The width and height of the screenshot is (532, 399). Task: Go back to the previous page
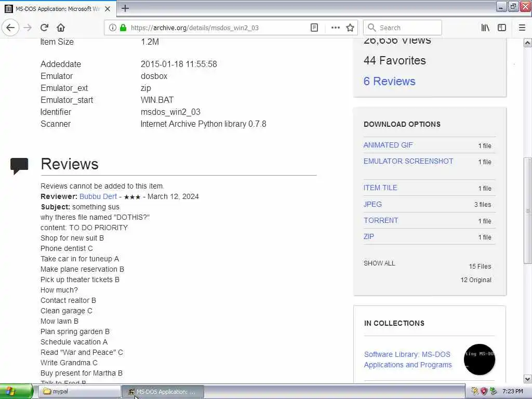tap(10, 28)
